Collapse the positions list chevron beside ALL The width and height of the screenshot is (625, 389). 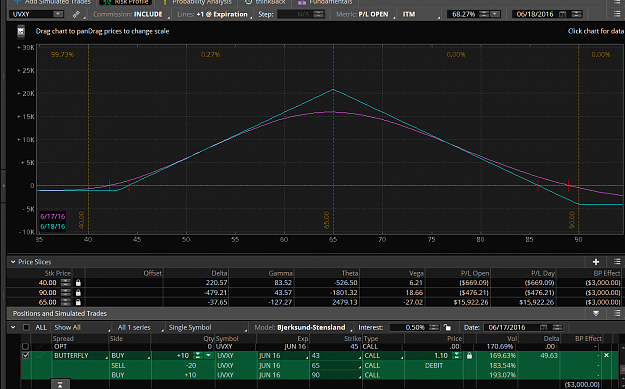[x=13, y=328]
